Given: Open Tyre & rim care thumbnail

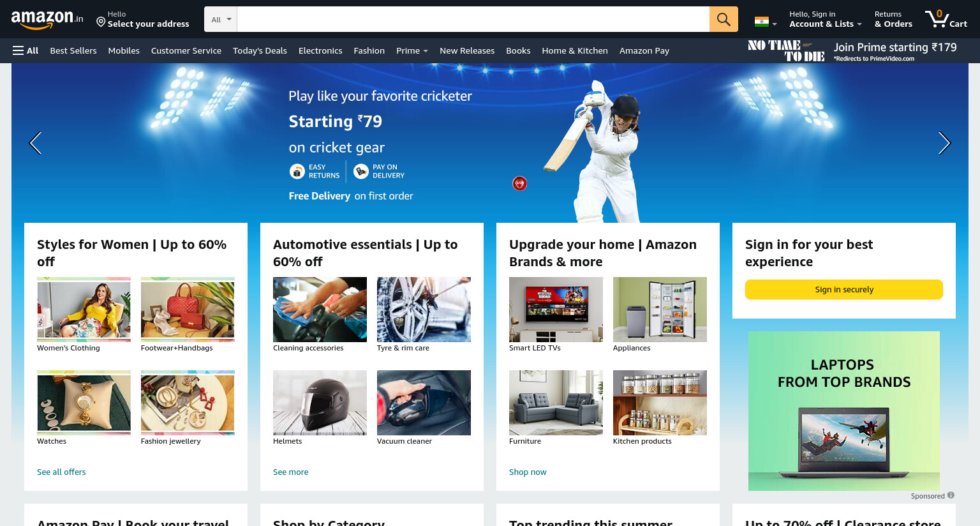Looking at the screenshot, I should pyautogui.click(x=424, y=310).
